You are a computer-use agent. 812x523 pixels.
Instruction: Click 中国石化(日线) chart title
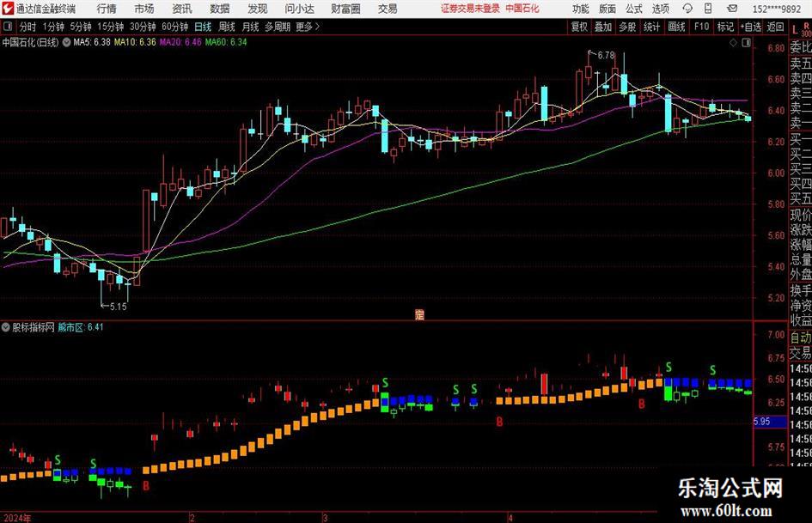click(x=31, y=42)
